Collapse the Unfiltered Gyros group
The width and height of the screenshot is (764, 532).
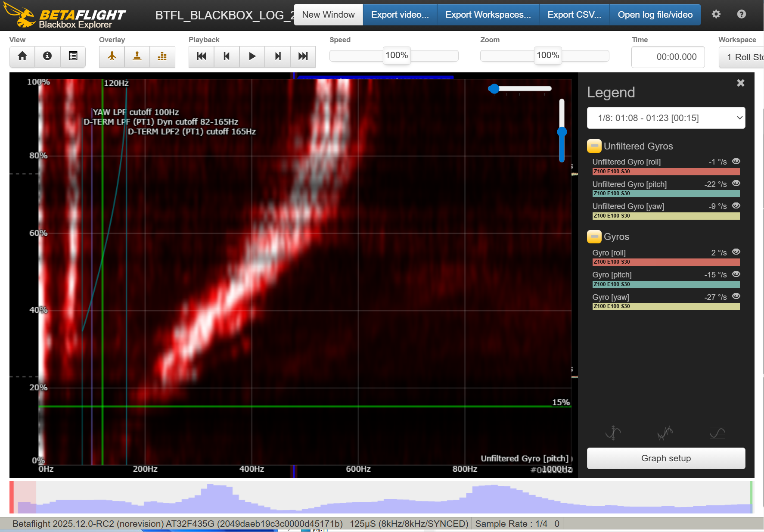(594, 146)
